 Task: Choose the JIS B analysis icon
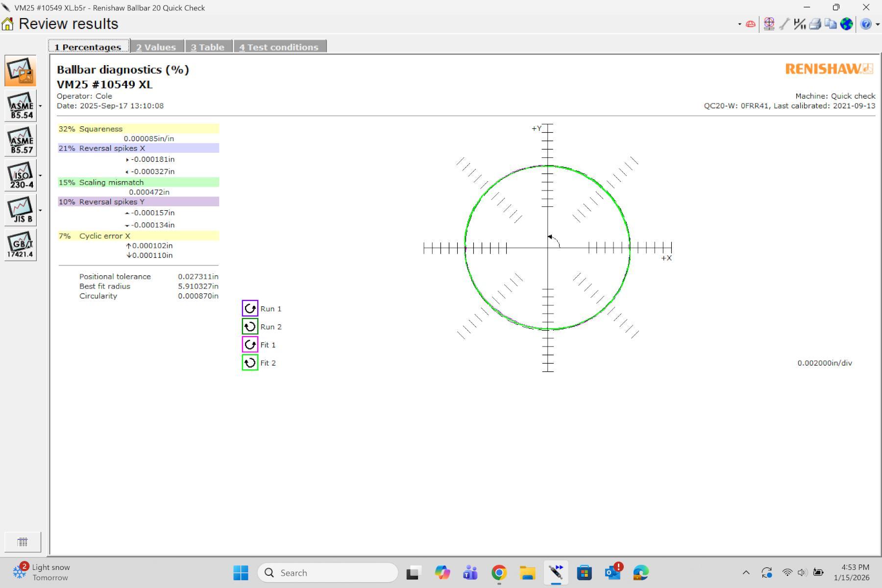coord(21,210)
